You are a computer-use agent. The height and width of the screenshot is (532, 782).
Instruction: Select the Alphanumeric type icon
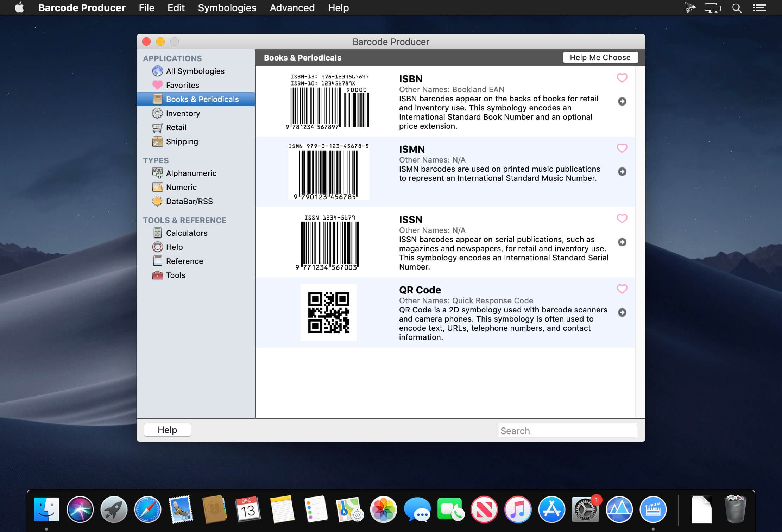157,173
